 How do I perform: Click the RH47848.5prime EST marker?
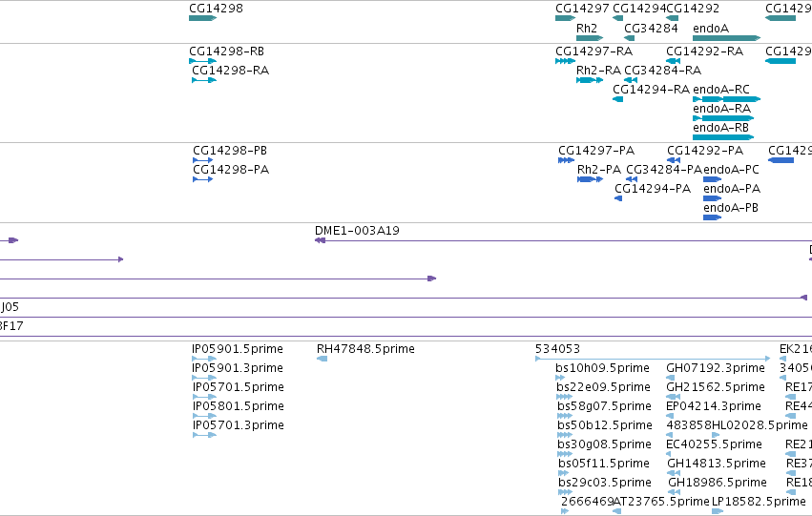[x=322, y=359]
